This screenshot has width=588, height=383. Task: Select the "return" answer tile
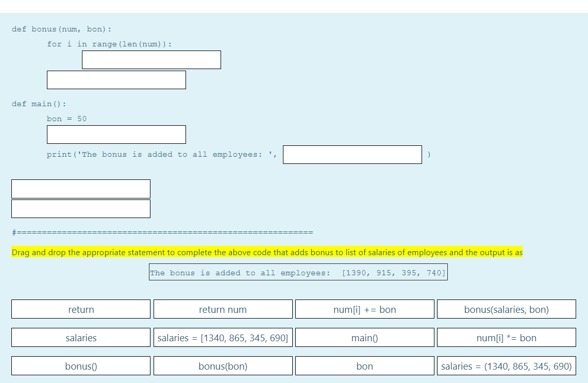80,309
